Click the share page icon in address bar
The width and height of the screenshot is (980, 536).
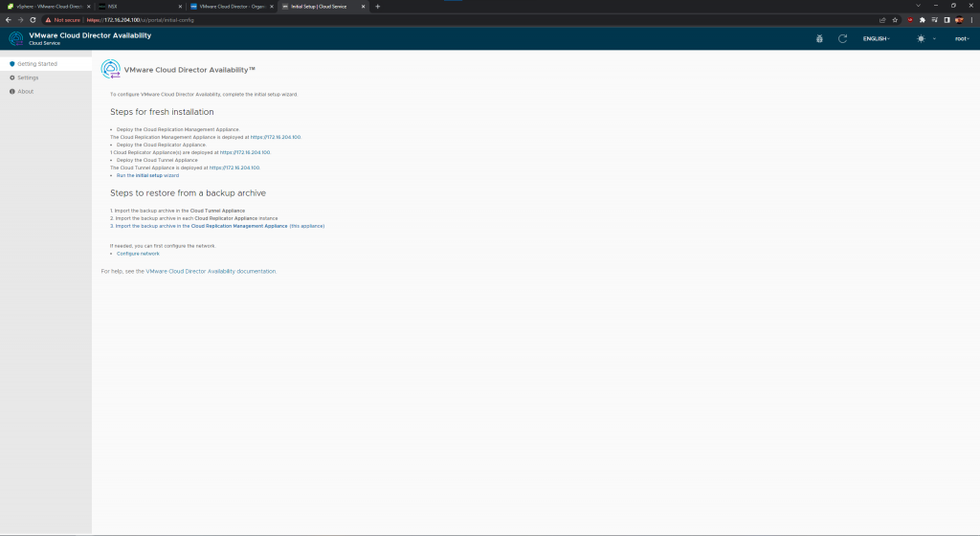882,20
